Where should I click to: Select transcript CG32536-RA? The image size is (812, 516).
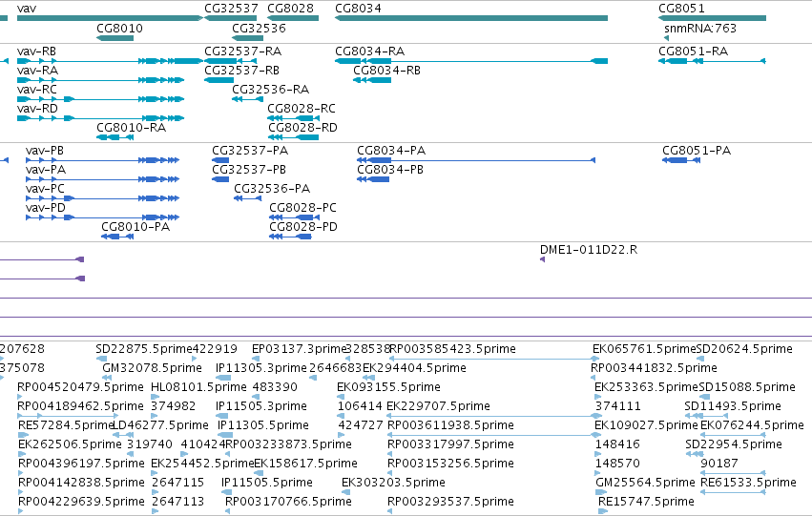[x=271, y=90]
